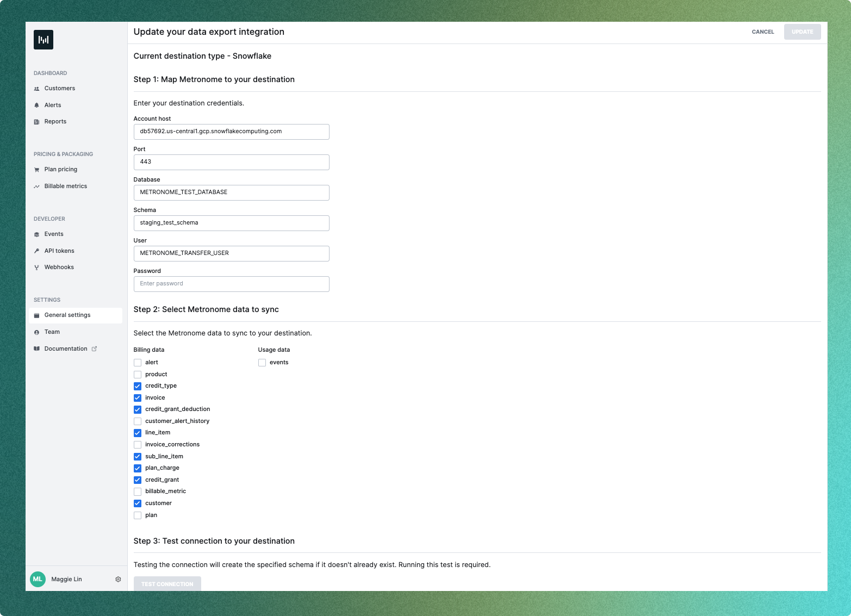Check the product checkbox
851x616 pixels.
pos(138,375)
